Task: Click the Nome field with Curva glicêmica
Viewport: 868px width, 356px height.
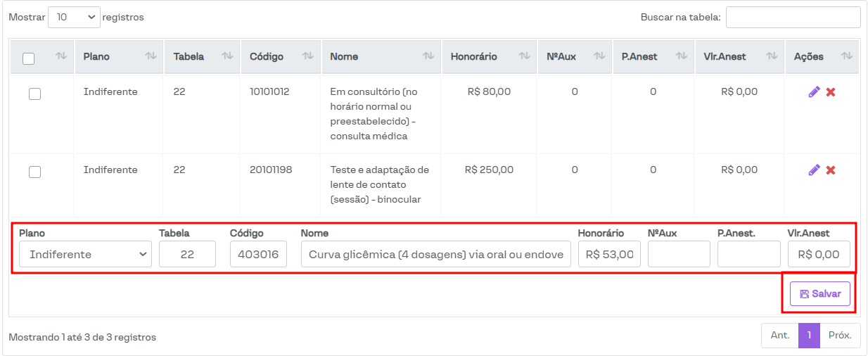Action: point(436,254)
